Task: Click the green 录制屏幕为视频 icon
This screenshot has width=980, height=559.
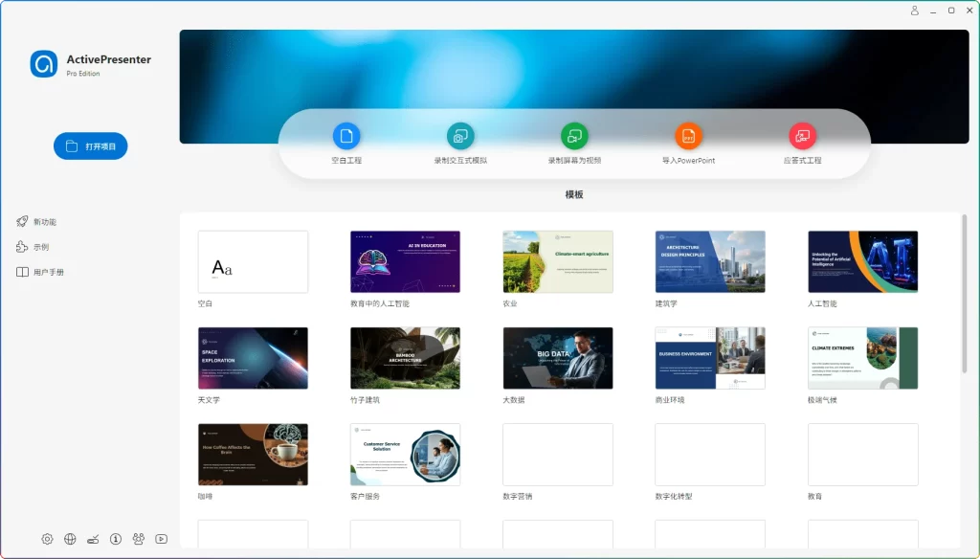Action: 574,136
